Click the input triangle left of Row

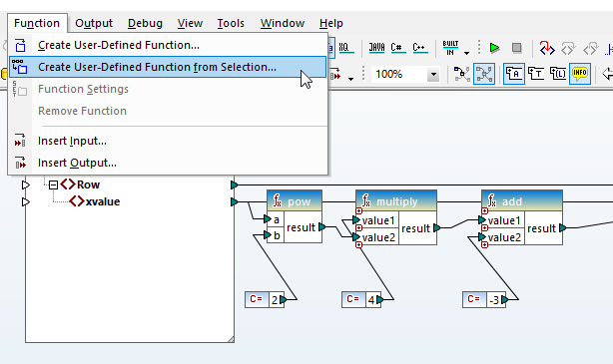click(x=26, y=184)
